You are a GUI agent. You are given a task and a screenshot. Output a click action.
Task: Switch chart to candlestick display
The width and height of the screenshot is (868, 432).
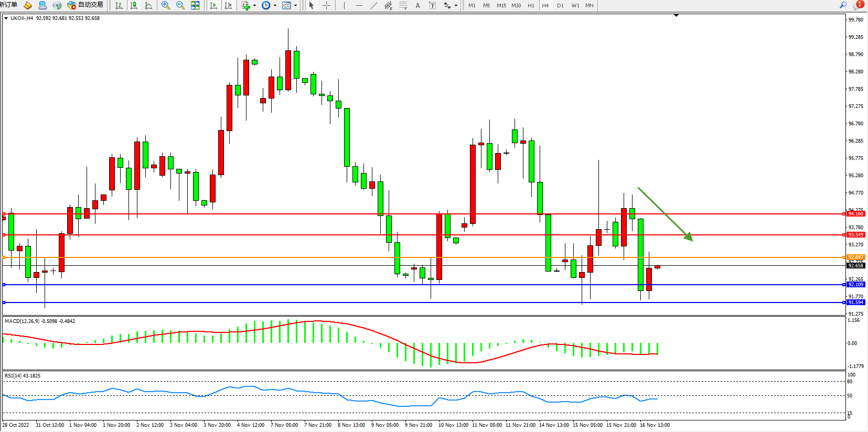[134, 5]
